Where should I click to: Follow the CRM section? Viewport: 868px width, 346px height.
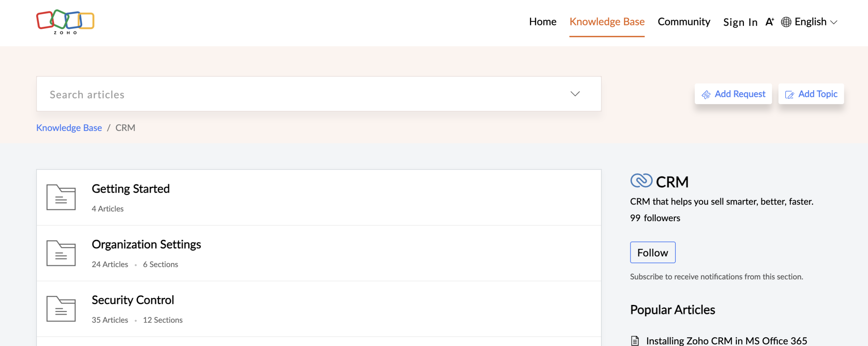point(653,252)
